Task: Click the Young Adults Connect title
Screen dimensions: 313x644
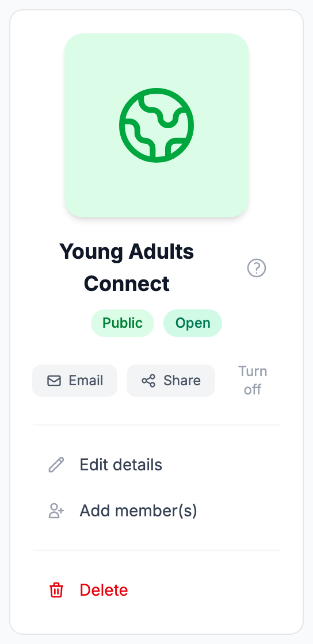Action: coord(127,267)
